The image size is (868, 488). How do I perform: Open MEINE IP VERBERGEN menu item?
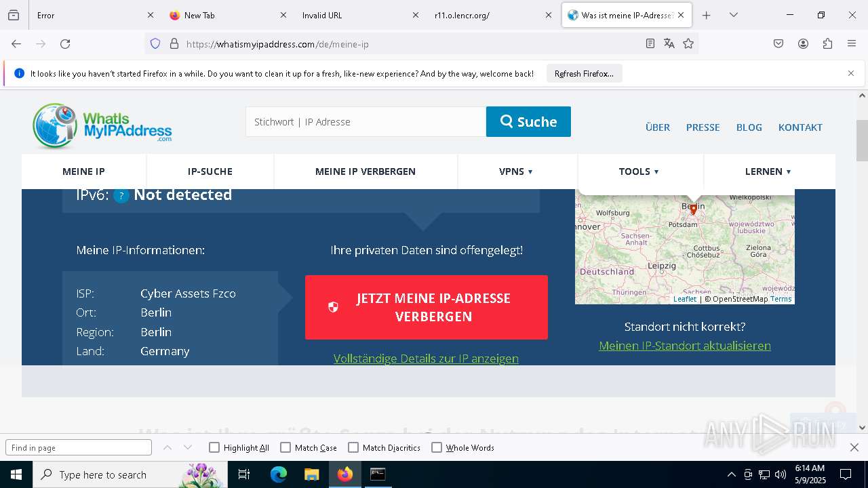pos(366,171)
